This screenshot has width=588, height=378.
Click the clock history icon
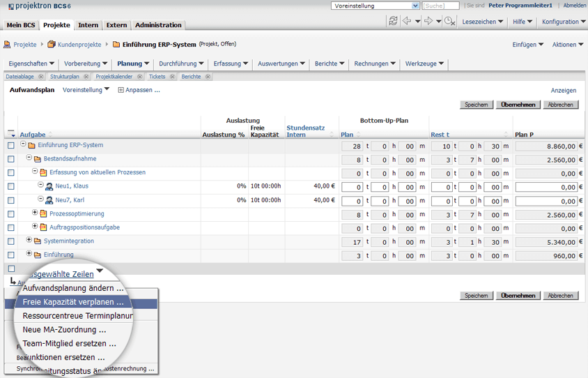pos(449,22)
